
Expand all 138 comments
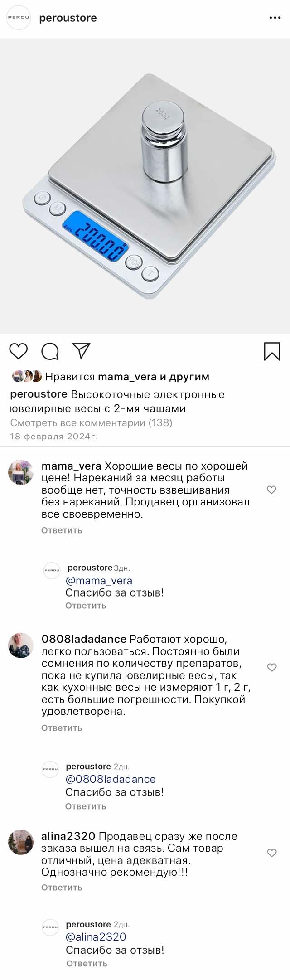[x=91, y=422]
